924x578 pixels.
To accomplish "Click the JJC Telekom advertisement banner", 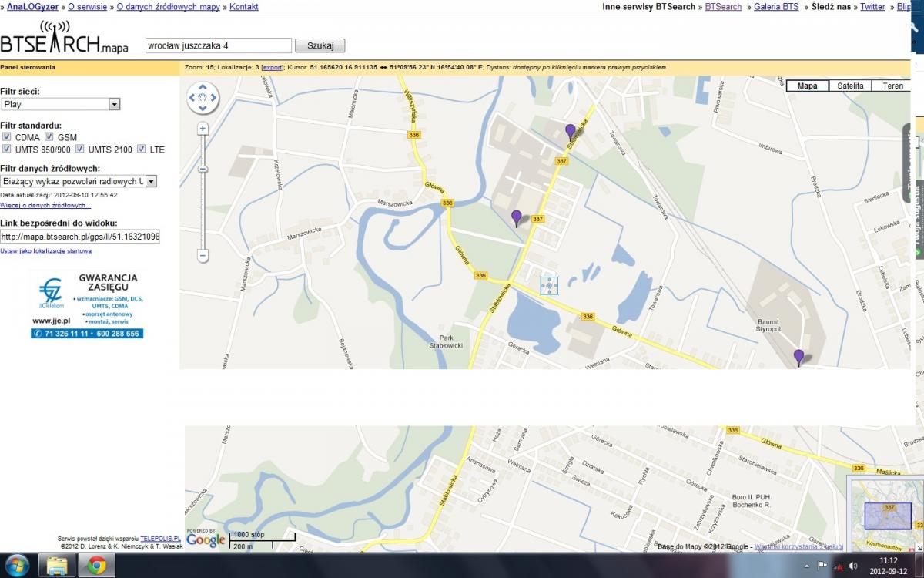I will coord(87,304).
